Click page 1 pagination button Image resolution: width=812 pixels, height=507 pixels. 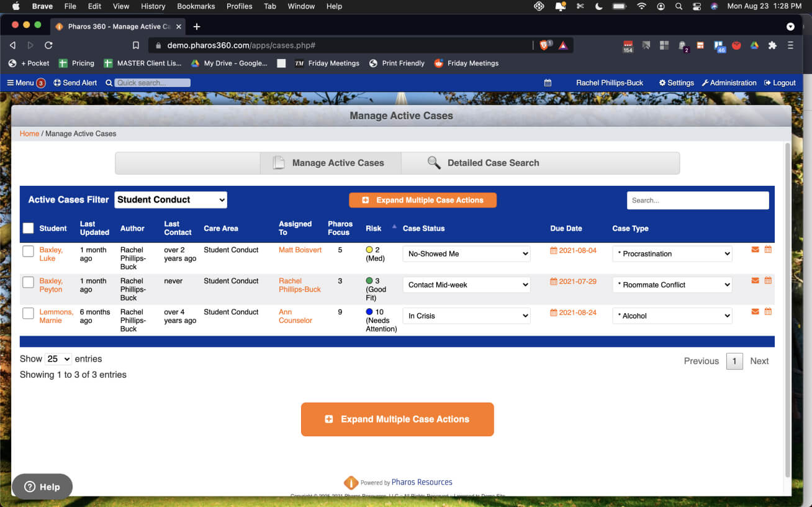pos(734,361)
